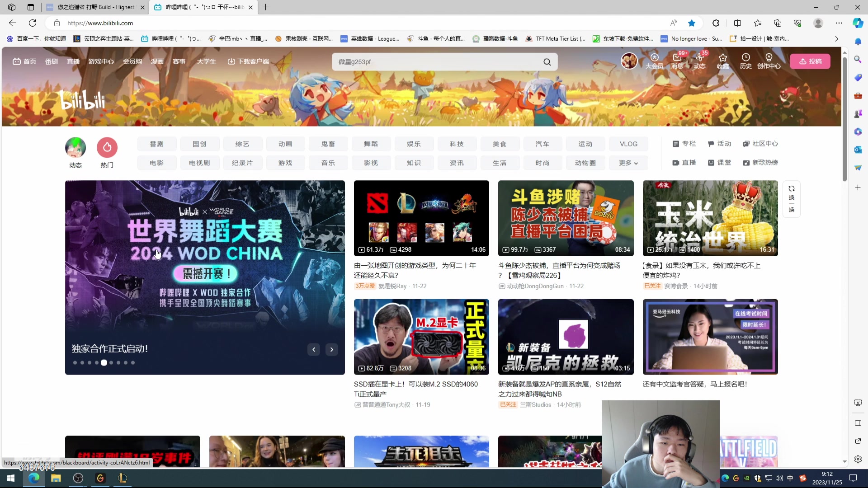Image resolution: width=868 pixels, height=488 pixels.
Task: Click the search magnifier icon in search bar
Action: [x=547, y=61]
